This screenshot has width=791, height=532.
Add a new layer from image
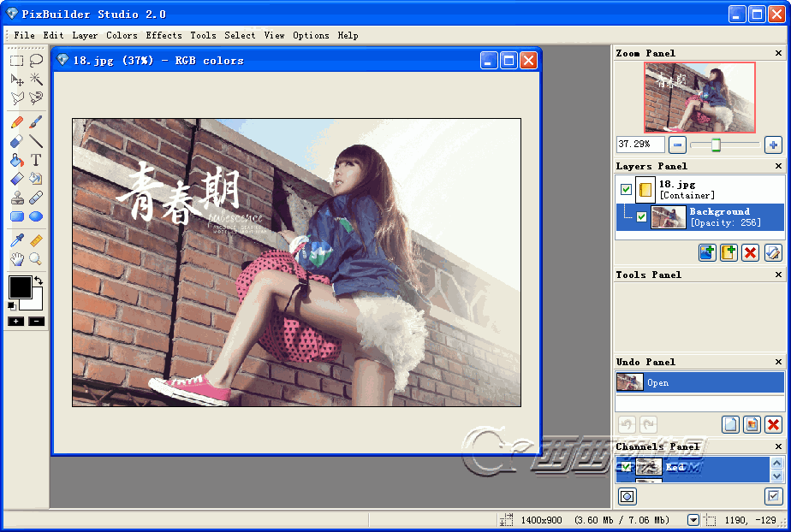coord(707,252)
